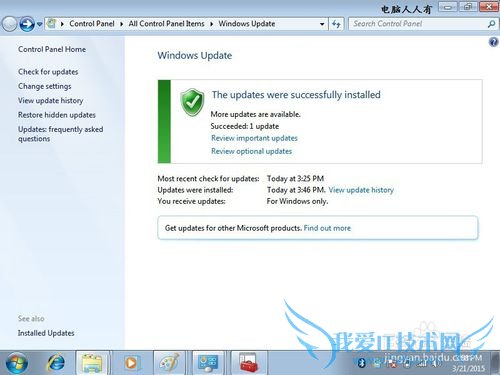500x375 pixels.
Task: Switch to Control Panel taskbar icon
Action: coord(208,363)
